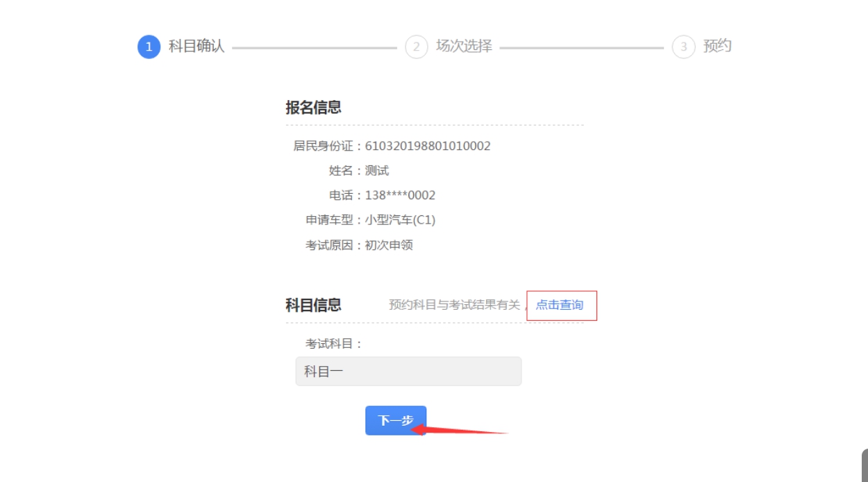Open the 点击查询 link
This screenshot has width=868, height=482.
point(559,305)
